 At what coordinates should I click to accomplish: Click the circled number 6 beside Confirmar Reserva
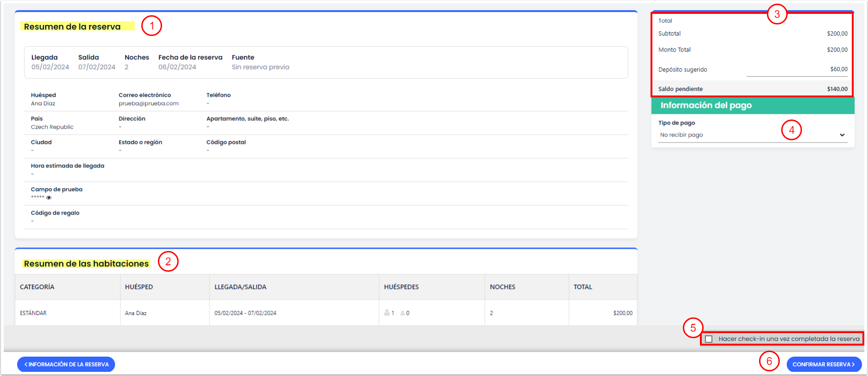pos(769,361)
